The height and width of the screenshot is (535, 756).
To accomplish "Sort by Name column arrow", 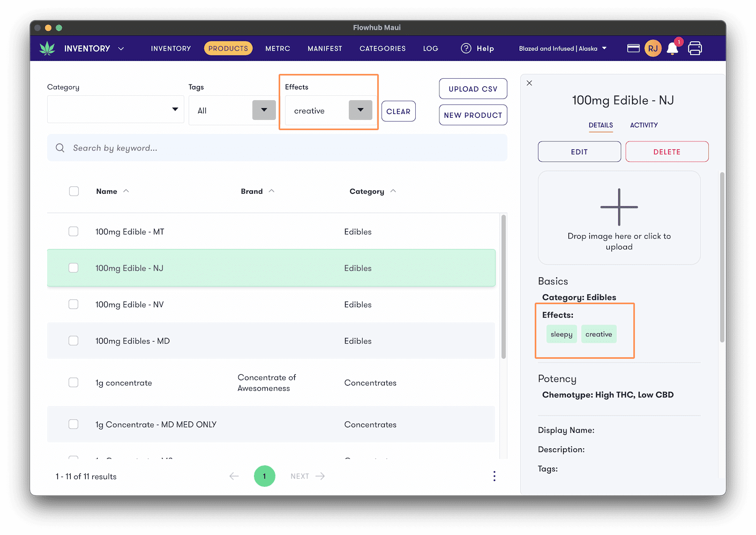I will 126,191.
